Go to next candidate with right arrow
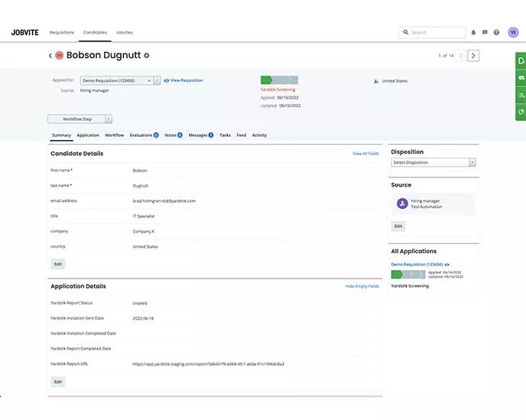Viewport: 526px width, 420px height. [x=474, y=56]
